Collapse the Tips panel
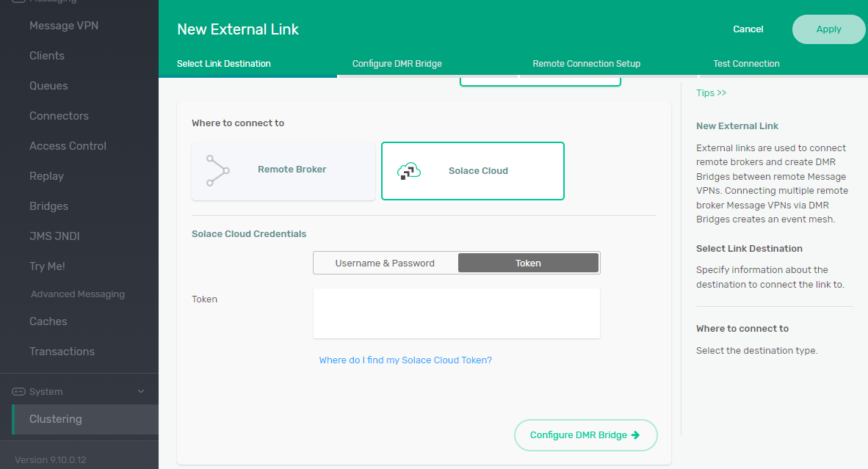Image resolution: width=868 pixels, height=469 pixels. [711, 93]
